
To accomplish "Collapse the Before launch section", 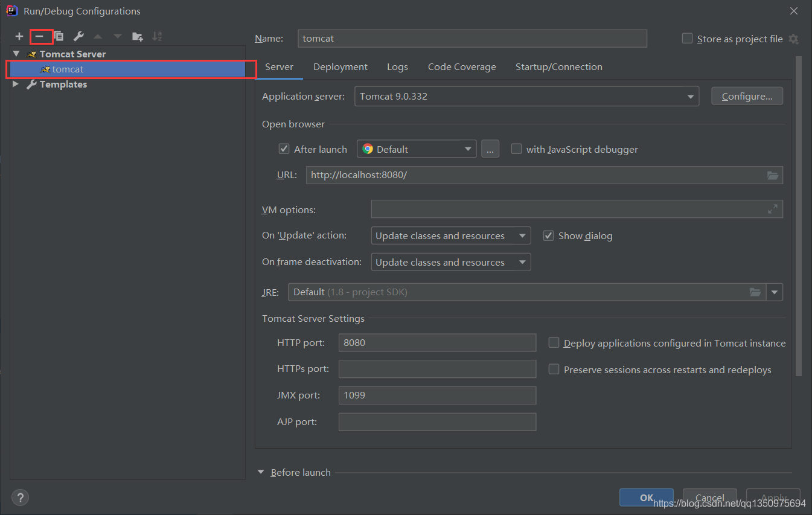I will point(261,472).
